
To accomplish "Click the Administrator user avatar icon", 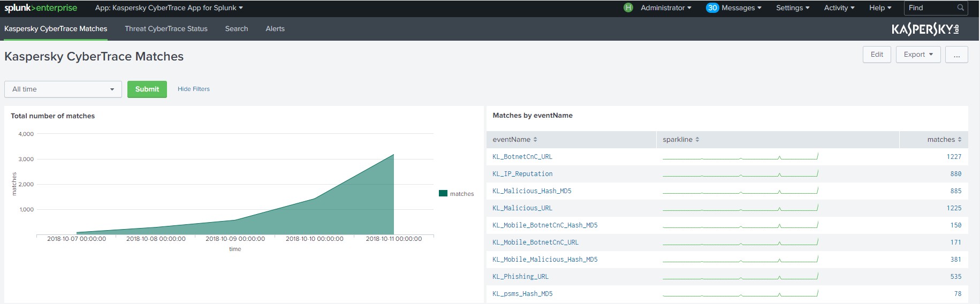I will 628,8.
